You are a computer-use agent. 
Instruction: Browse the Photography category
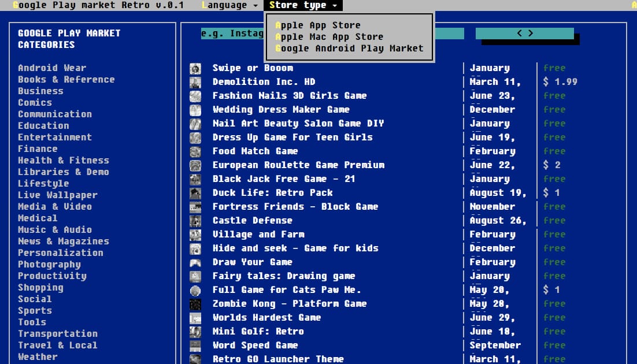click(x=49, y=265)
